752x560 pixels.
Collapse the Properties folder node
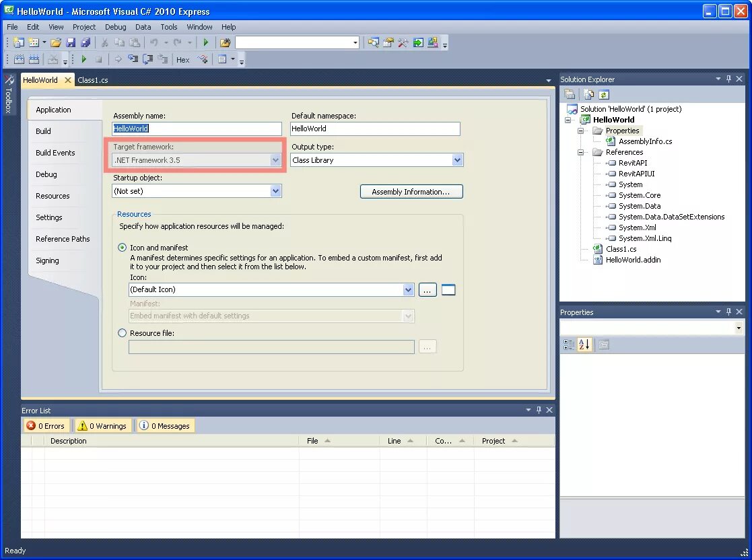click(x=581, y=131)
